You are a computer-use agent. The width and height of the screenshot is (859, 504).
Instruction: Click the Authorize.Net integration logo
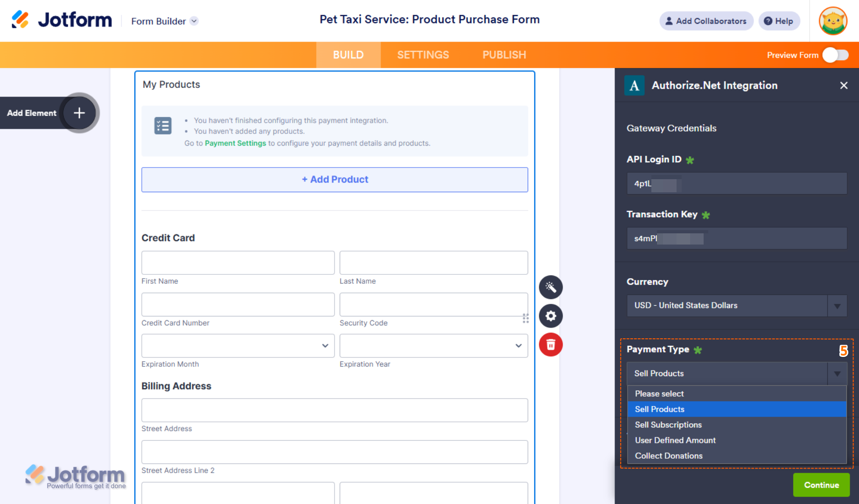point(634,85)
